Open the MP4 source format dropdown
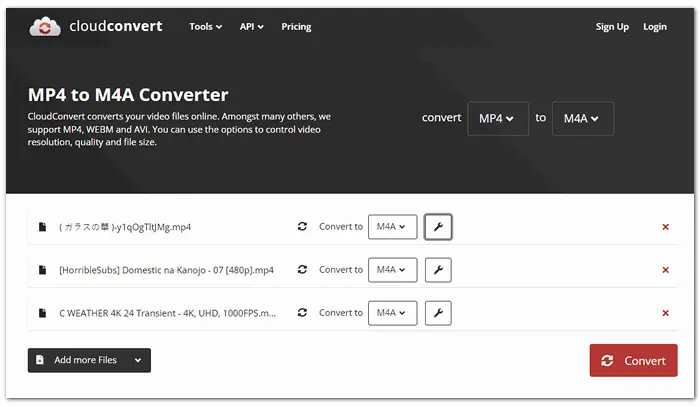This screenshot has height=407, width=700. pos(498,119)
